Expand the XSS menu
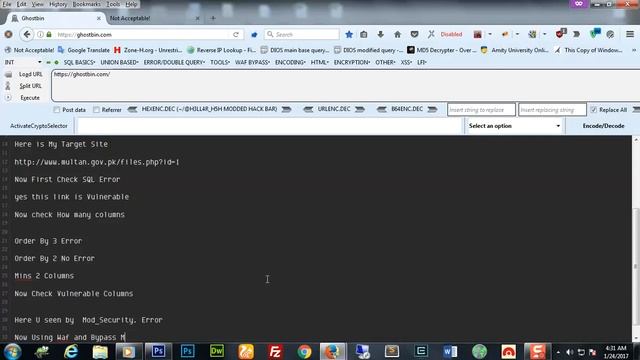Image resolution: width=640 pixels, height=360 pixels. click(406, 62)
